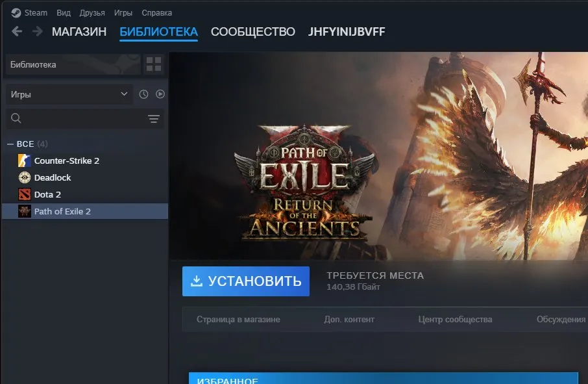Click the Dota 2 game icon
The height and width of the screenshot is (384, 588).
tap(25, 194)
